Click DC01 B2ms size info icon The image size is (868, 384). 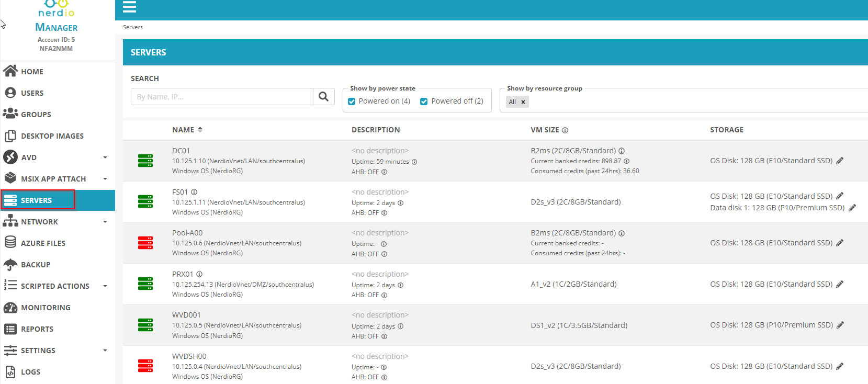622,151
